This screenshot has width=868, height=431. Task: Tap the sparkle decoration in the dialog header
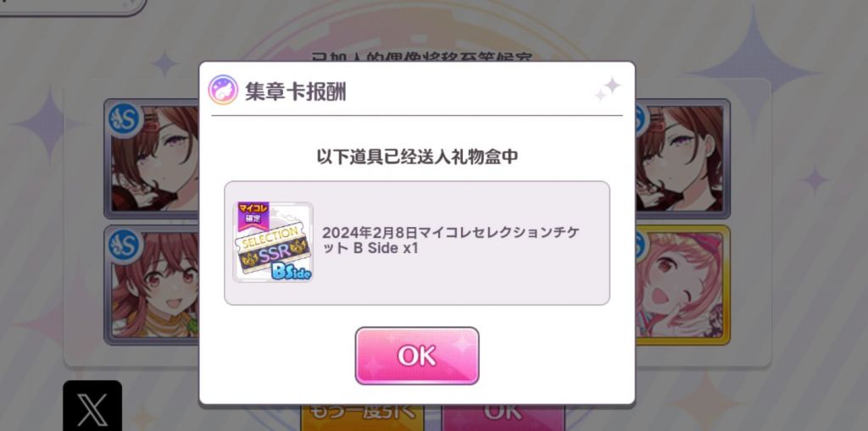click(607, 89)
